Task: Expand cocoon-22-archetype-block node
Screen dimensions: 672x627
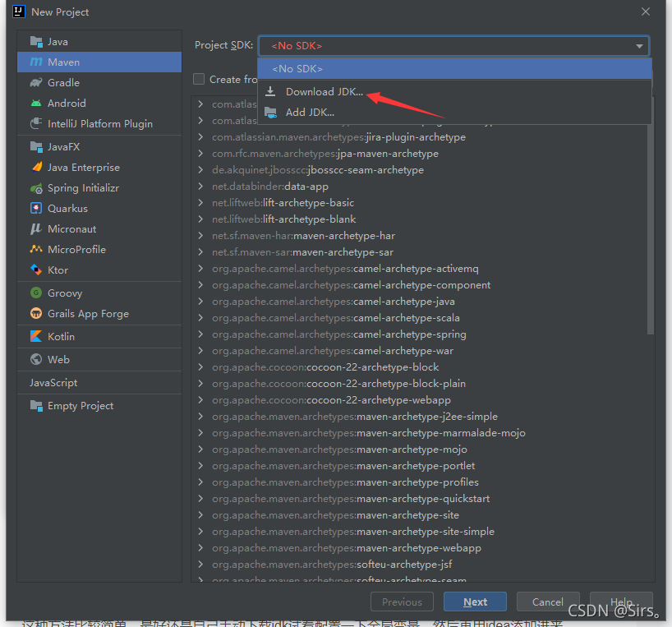Action: pos(200,367)
